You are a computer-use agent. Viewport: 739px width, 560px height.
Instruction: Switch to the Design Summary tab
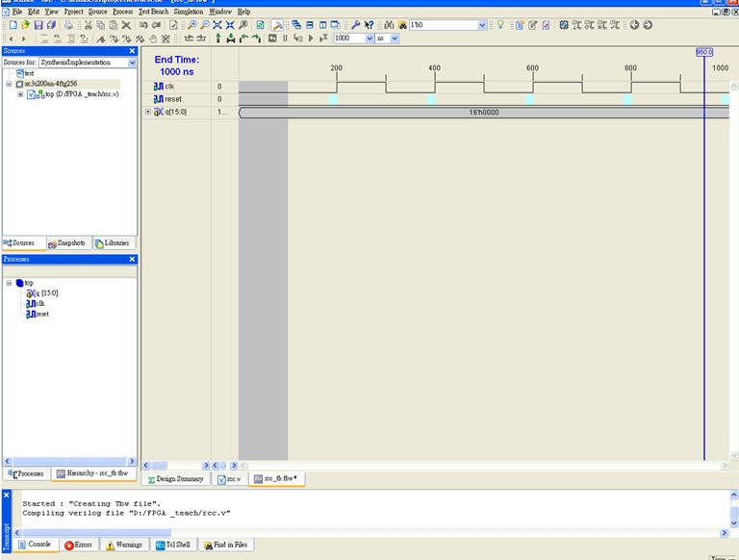[x=174, y=478]
